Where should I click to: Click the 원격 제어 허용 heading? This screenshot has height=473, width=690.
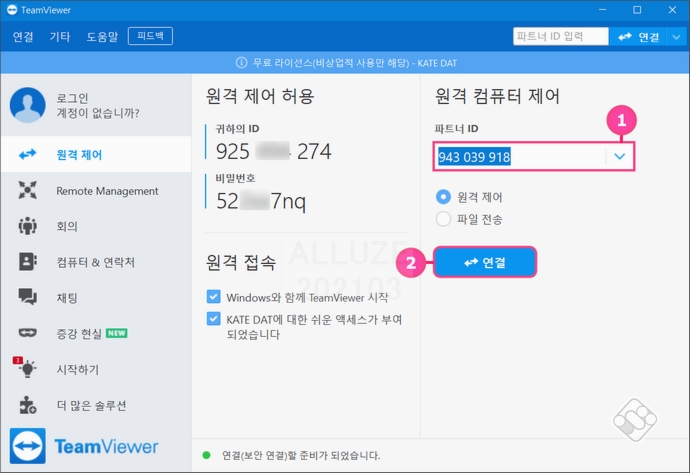260,96
